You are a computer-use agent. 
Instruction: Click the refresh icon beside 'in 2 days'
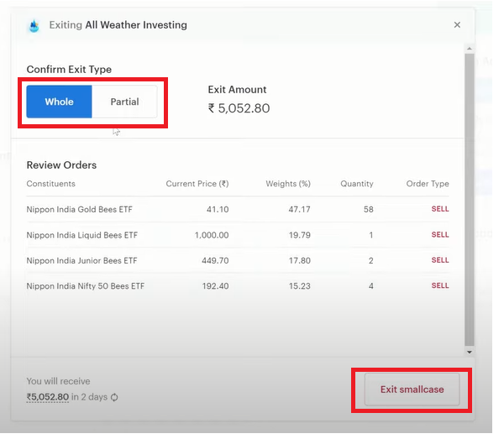pos(114,398)
